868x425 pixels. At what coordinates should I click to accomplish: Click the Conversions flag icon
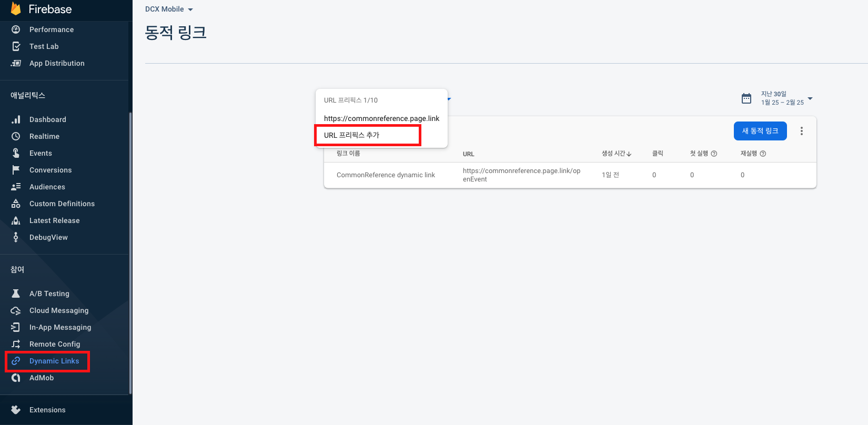(x=16, y=170)
